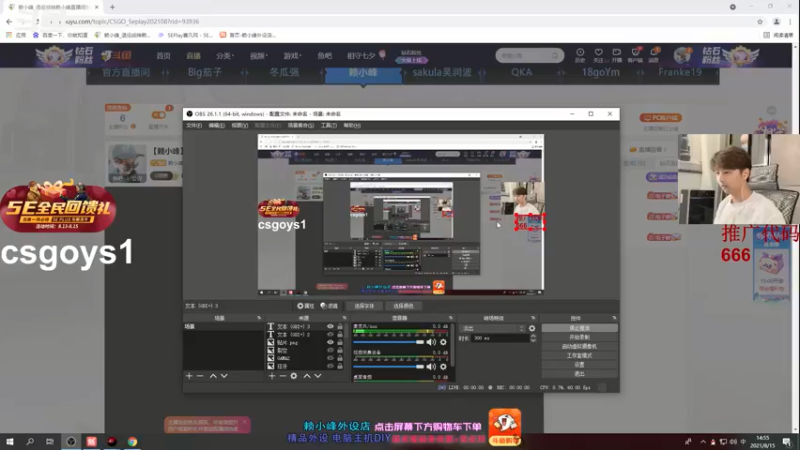The height and width of the screenshot is (450, 800).
Task: Remove selected scene with minus icon
Action: [200, 376]
